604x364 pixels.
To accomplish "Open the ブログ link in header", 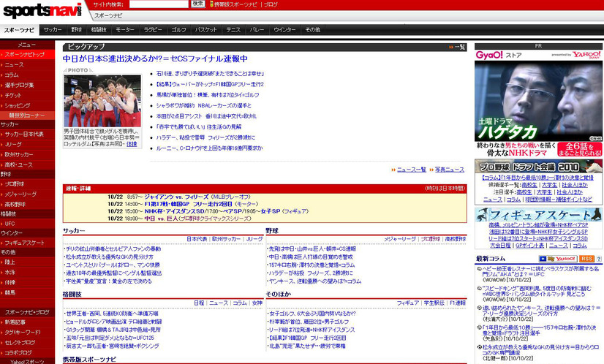I will 271,4.
